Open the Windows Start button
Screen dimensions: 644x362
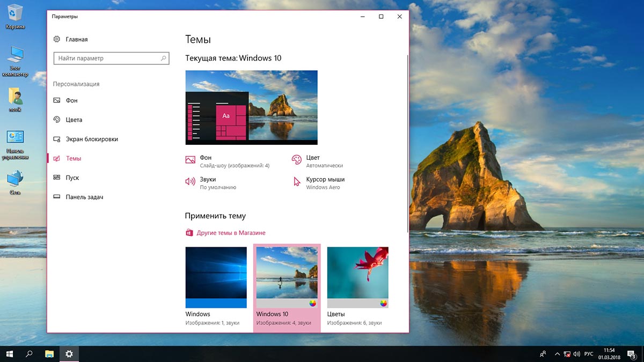coord(10,353)
